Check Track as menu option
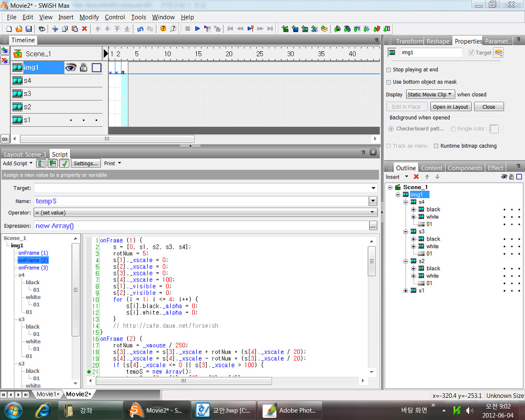The image size is (525, 420). coord(389,146)
